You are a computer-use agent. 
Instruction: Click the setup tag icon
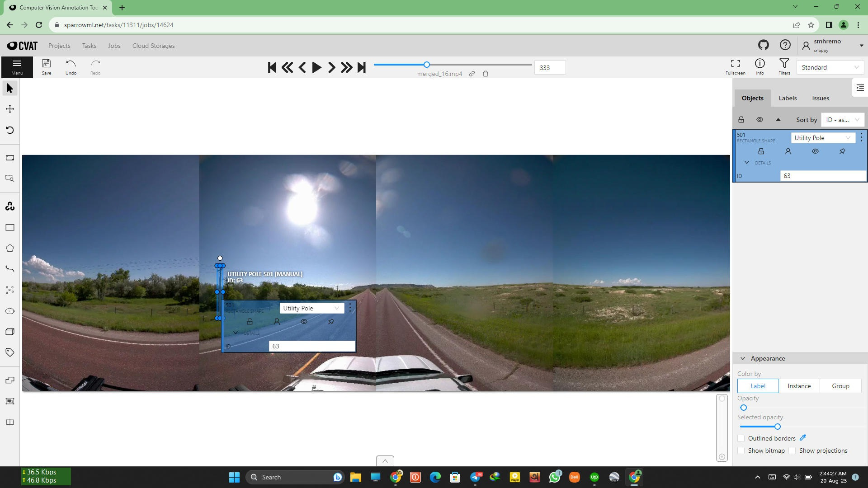click(x=10, y=352)
